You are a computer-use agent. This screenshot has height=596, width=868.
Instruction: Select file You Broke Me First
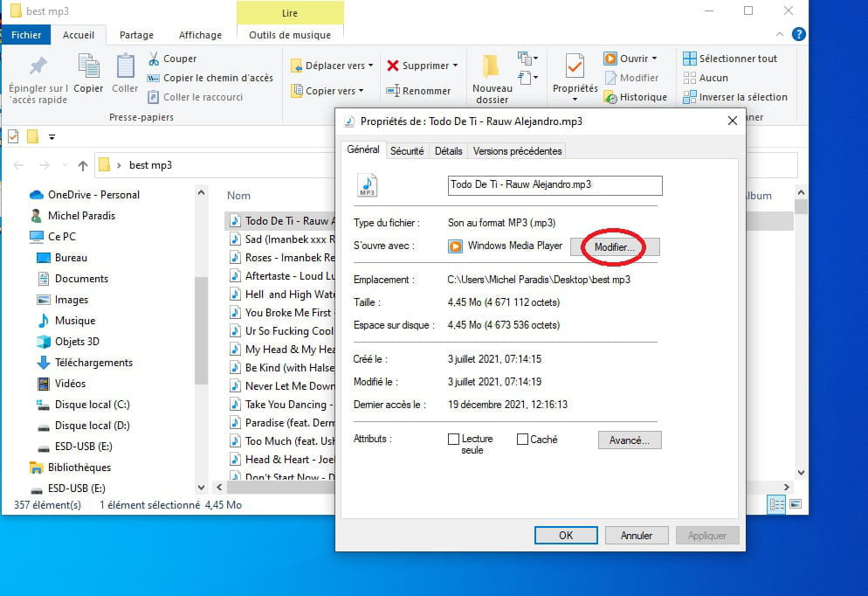[282, 312]
